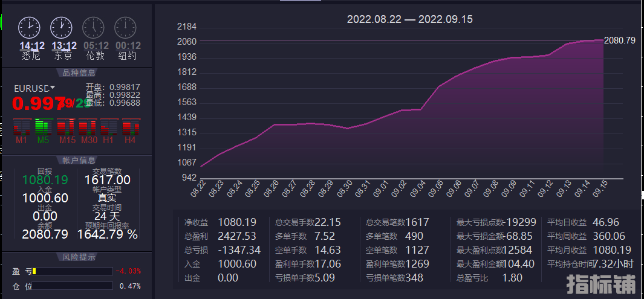Image resolution: width=644 pixels, height=299 pixels.
Task: Click the 平均持仓时间 value 7.32小时
Action: pyautogui.click(x=614, y=264)
